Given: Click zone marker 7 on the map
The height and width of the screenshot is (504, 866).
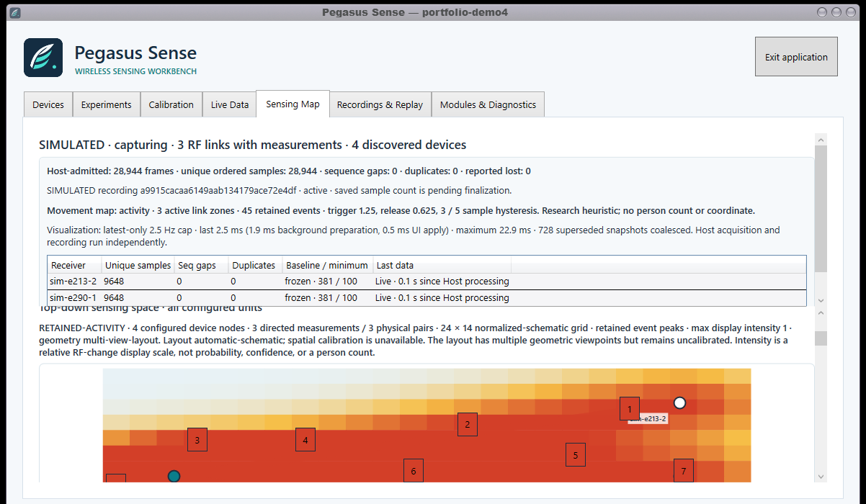Looking at the screenshot, I should (684, 471).
